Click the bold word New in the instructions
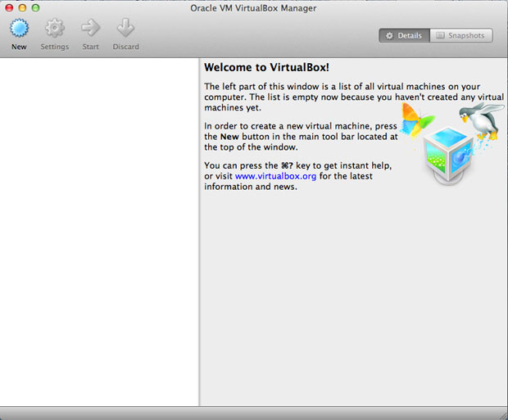Viewport: 508px width, 420px height. pos(229,137)
